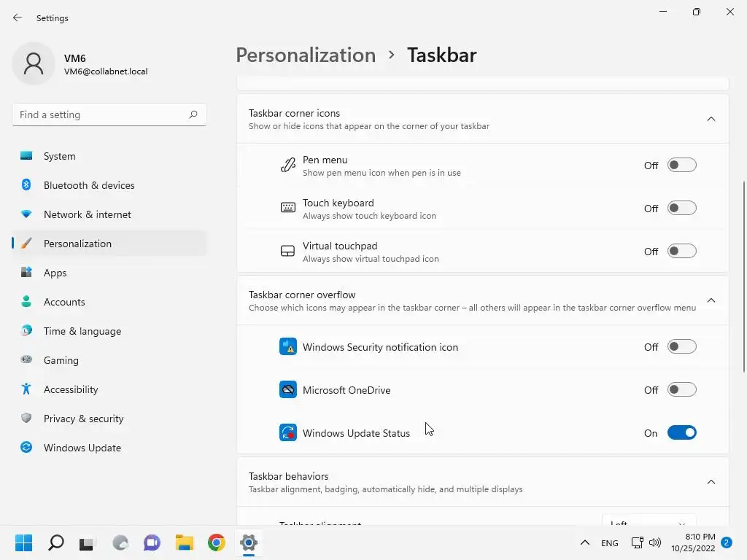Open the Apps settings category

pyautogui.click(x=109, y=273)
